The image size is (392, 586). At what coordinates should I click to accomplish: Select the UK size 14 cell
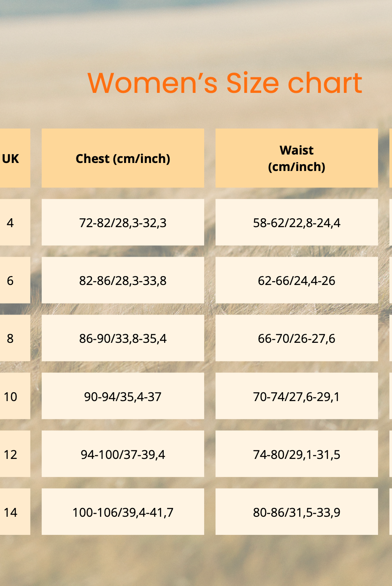coord(11,512)
